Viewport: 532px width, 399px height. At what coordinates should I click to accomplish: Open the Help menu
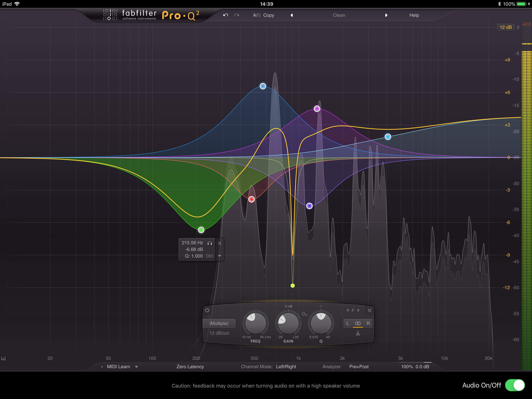pyautogui.click(x=413, y=15)
